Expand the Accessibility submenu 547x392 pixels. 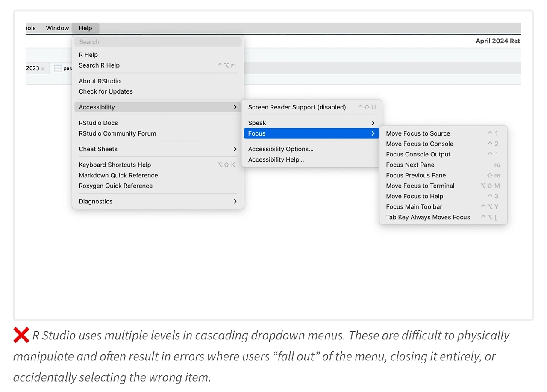[158, 107]
